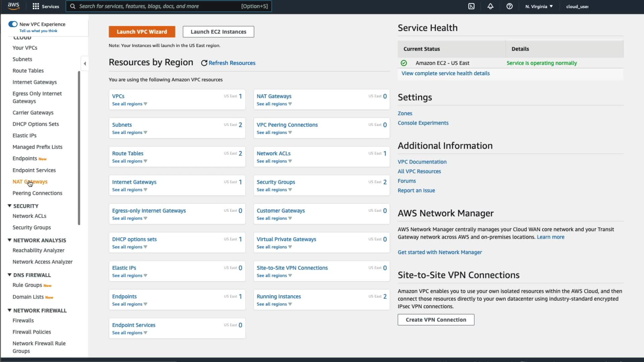Open the Services grid menu
This screenshot has width=644, height=362.
point(36,6)
